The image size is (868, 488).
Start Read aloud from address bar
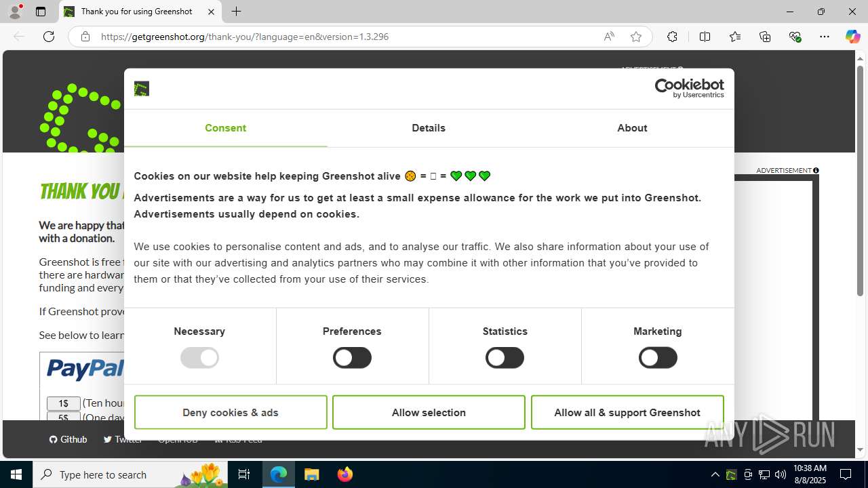point(609,37)
